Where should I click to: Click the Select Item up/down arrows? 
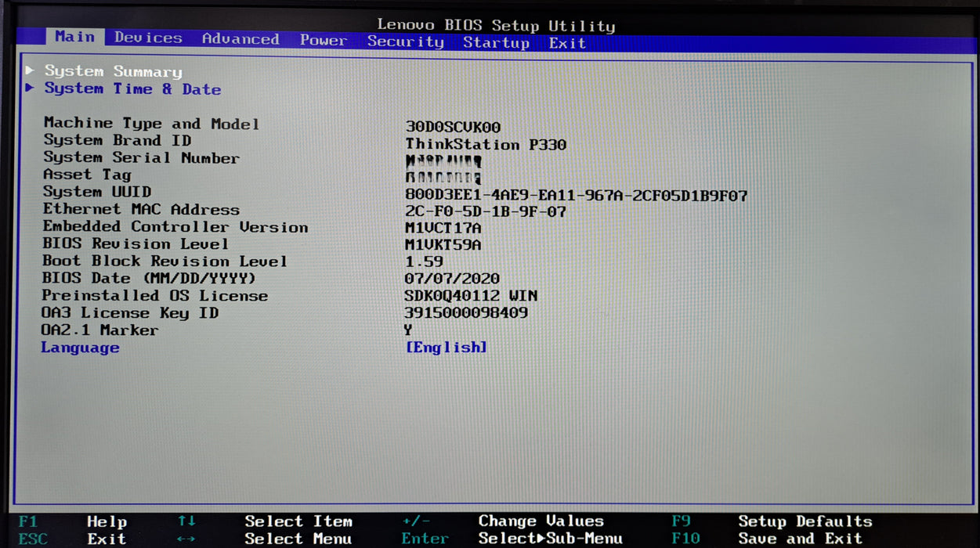point(186,521)
